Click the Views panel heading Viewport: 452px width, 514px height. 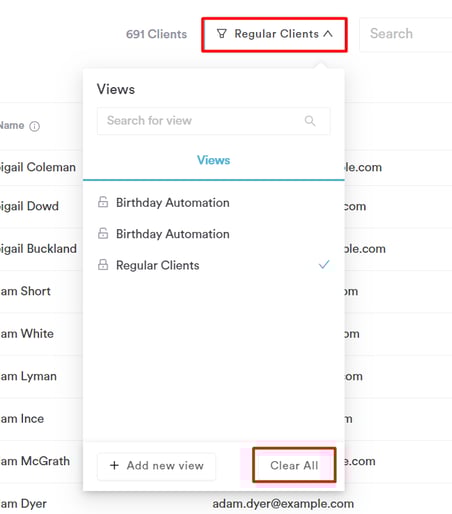coord(116,89)
